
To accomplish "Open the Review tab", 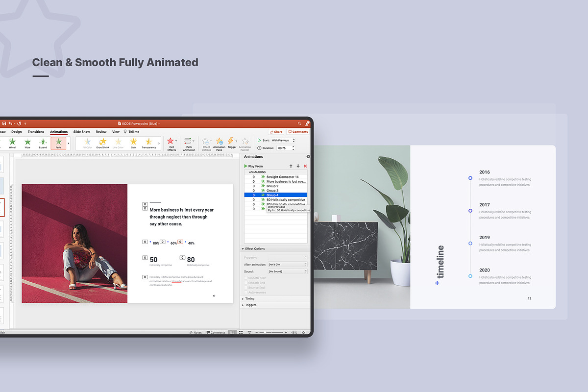I will tap(101, 132).
